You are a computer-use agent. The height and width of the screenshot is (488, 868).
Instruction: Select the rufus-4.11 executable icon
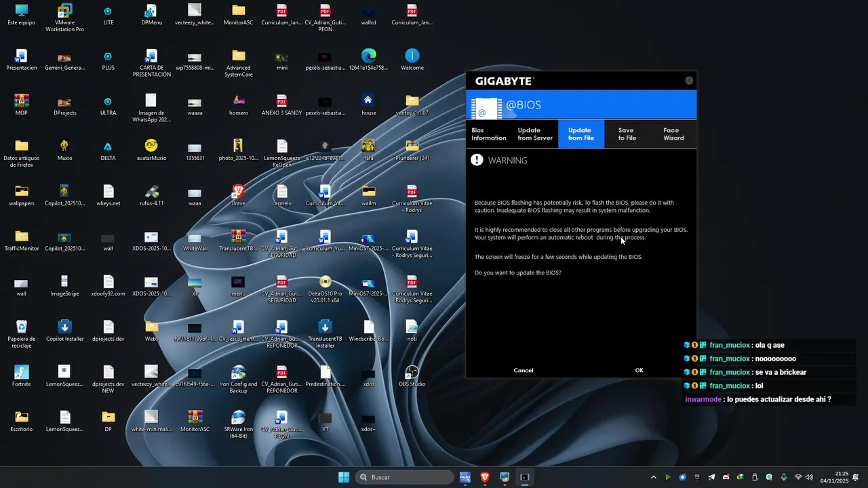(x=151, y=195)
